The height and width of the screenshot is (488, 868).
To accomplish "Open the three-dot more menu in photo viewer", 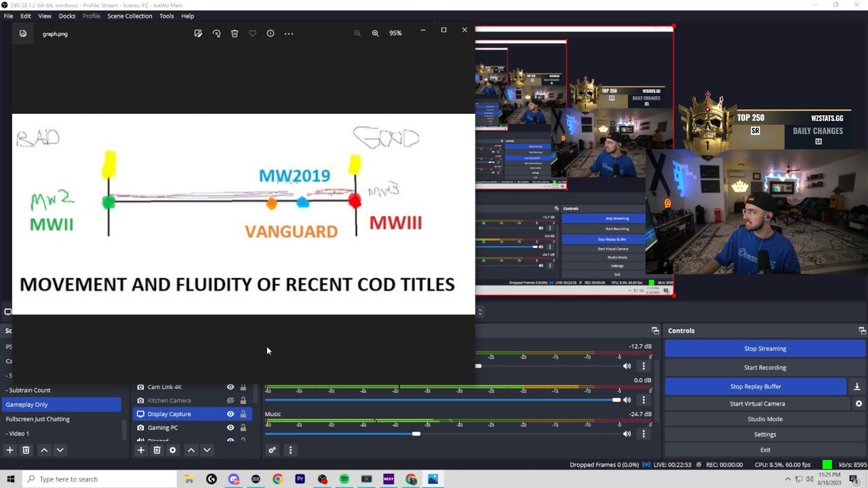I will click(289, 33).
